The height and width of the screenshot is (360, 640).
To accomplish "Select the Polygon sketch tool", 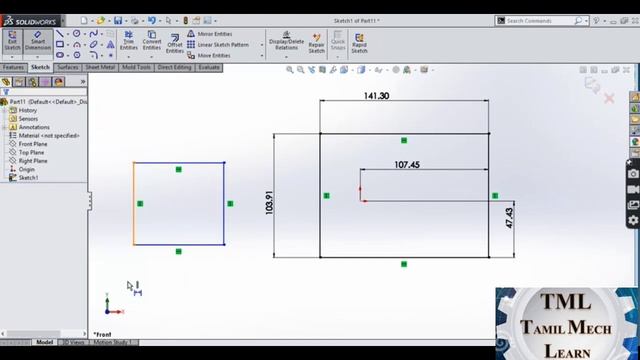I will 77,55.
